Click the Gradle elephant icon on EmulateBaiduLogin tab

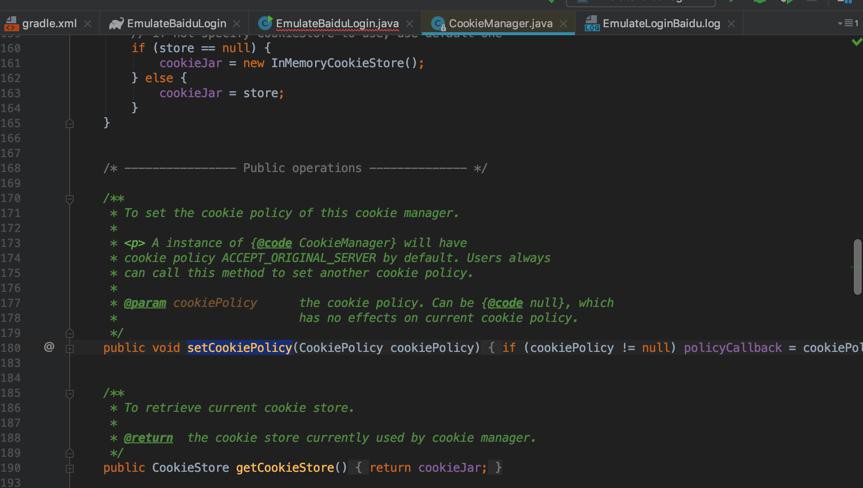pyautogui.click(x=116, y=24)
